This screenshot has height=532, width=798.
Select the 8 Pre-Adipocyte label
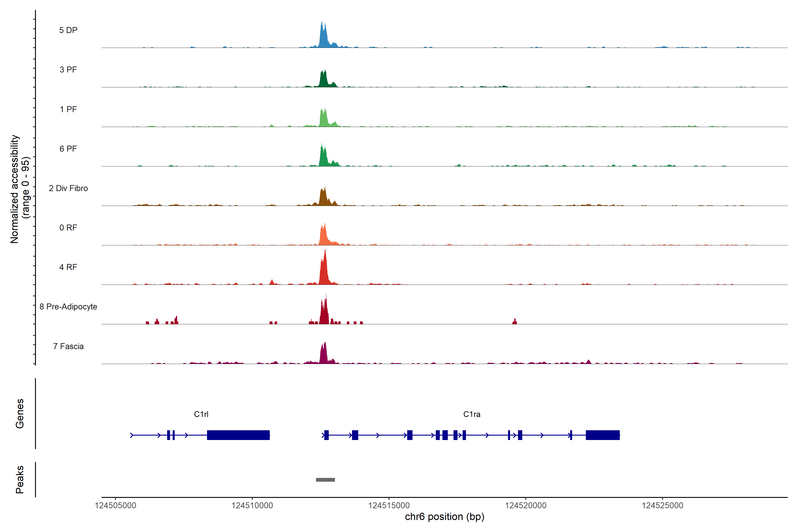(68, 307)
